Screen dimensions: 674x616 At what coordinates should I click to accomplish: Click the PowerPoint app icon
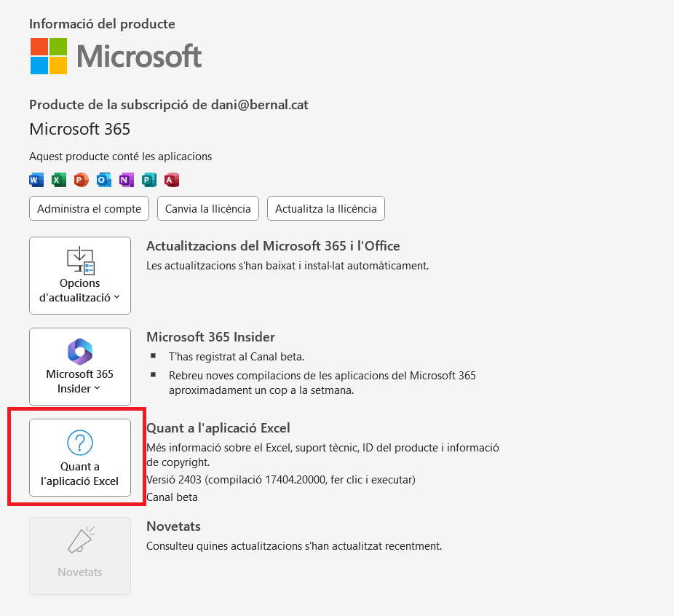82,180
